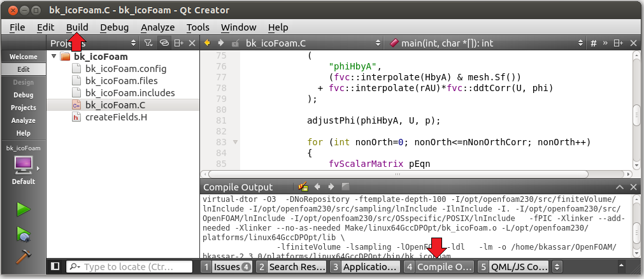
Task: Close the Compile Output pane
Action: click(633, 187)
